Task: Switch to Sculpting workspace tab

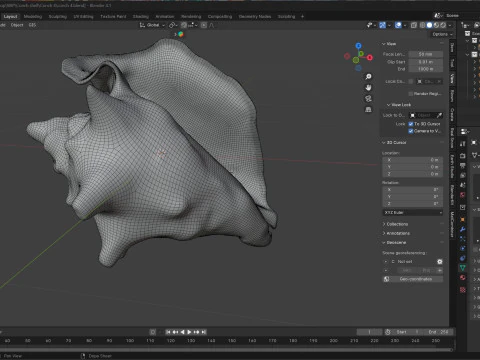Action: (58, 16)
